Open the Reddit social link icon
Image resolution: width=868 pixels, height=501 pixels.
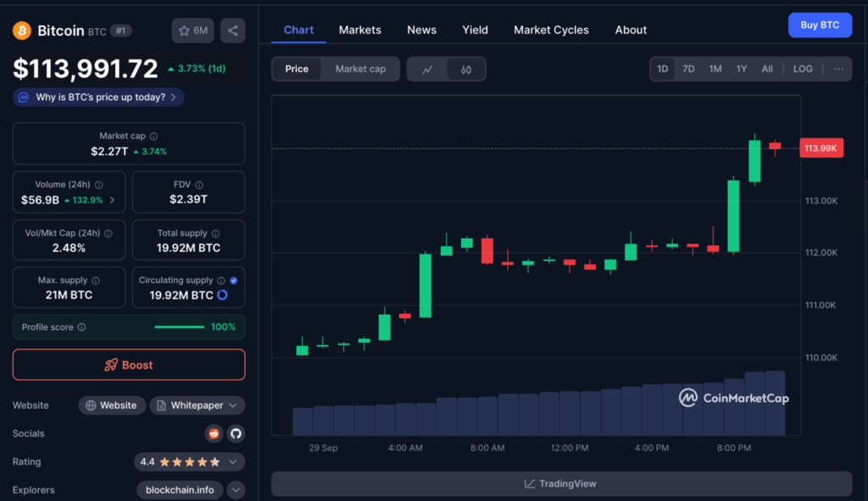pos(214,434)
